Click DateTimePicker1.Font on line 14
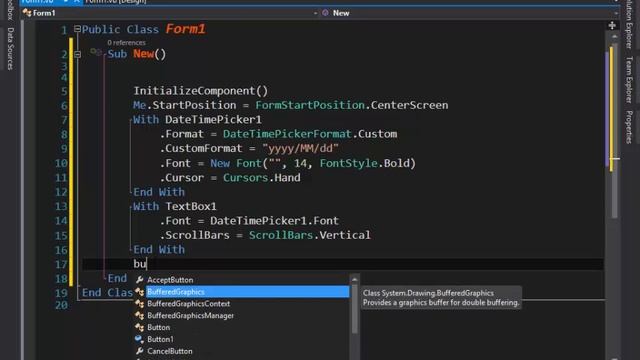The height and width of the screenshot is (360, 640). click(274, 221)
